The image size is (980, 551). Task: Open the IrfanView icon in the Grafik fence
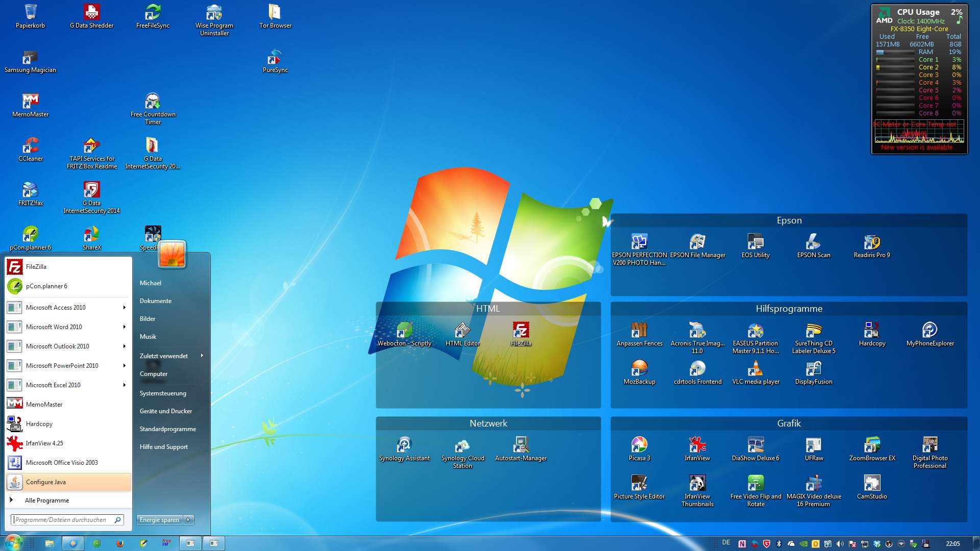(697, 449)
